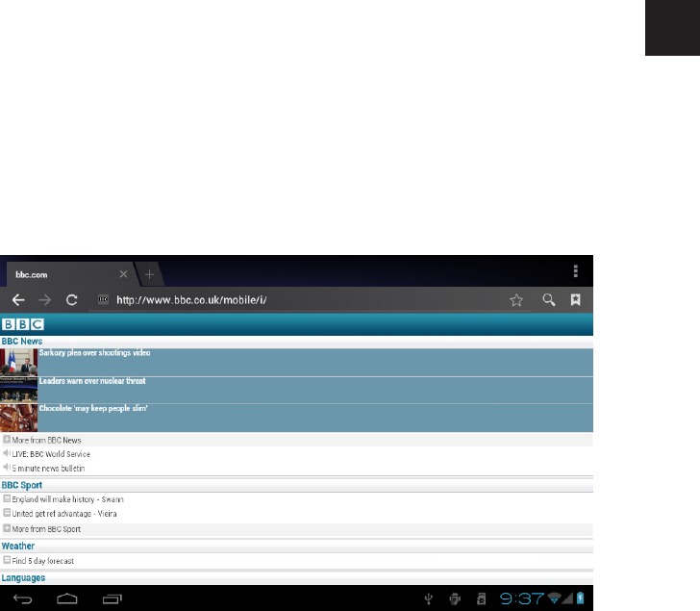Open the BBC Sport heading

[x=22, y=485]
